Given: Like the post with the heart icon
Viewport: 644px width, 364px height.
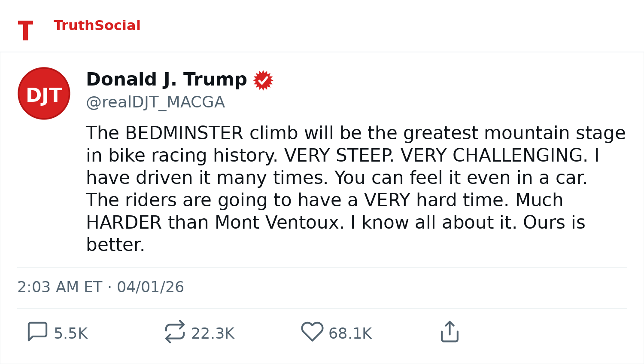Looking at the screenshot, I should point(312,332).
